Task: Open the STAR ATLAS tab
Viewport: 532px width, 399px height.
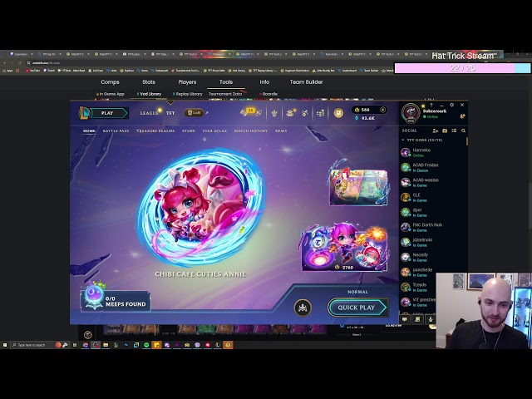Action: [214, 131]
